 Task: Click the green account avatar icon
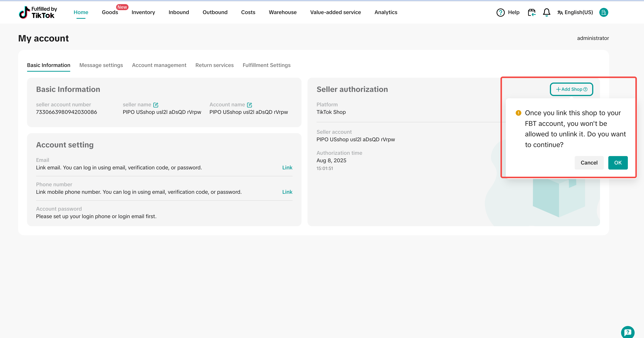click(x=603, y=12)
